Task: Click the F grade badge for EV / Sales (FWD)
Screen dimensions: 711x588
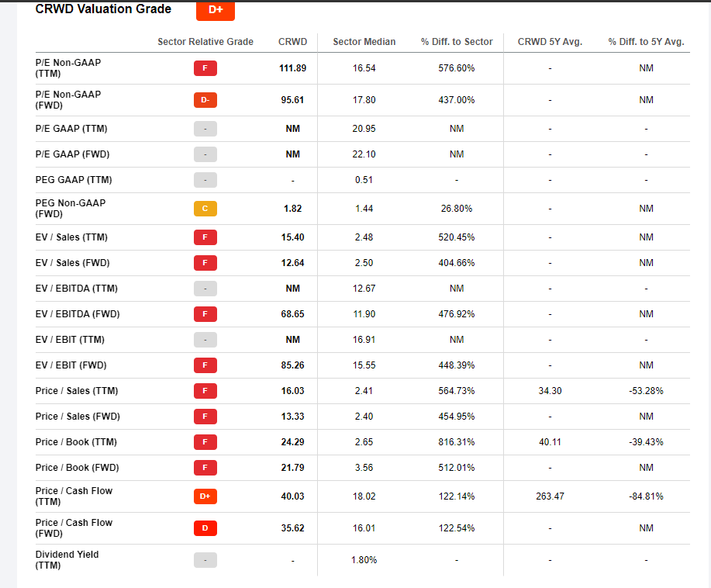Action: point(205,263)
